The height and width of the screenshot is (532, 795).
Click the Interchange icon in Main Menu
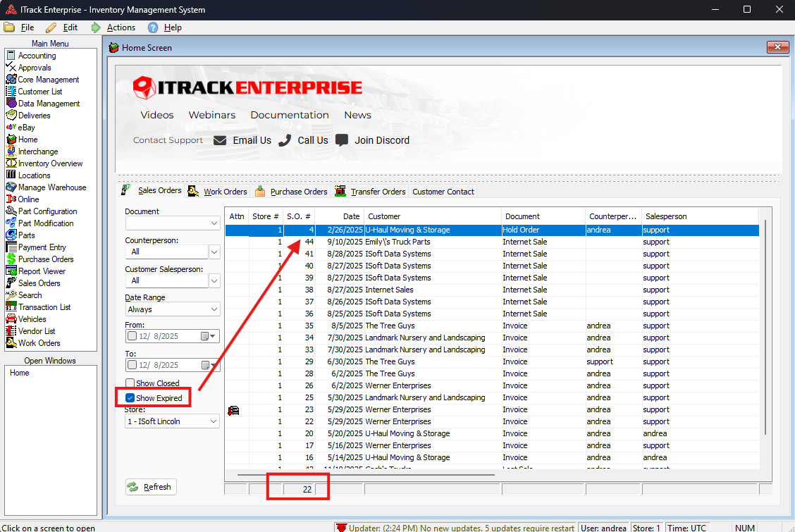coord(11,151)
